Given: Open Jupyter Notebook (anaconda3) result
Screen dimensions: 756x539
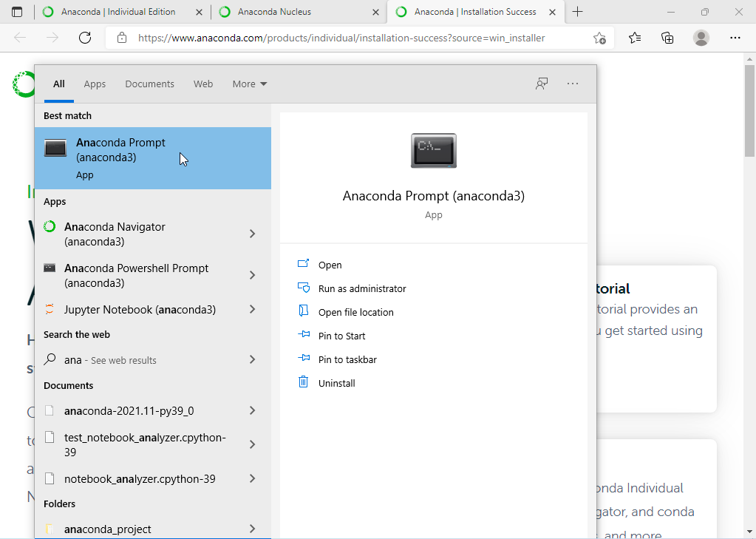Looking at the screenshot, I should click(153, 310).
